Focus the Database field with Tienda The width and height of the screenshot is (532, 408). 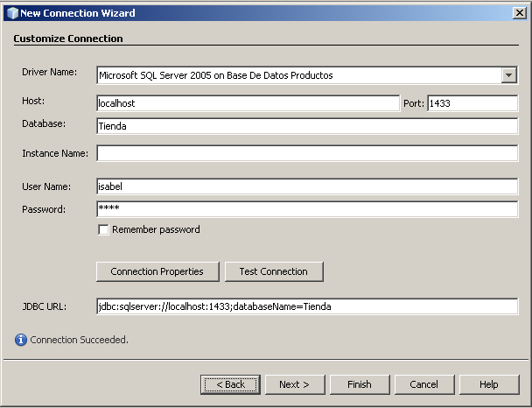point(307,126)
